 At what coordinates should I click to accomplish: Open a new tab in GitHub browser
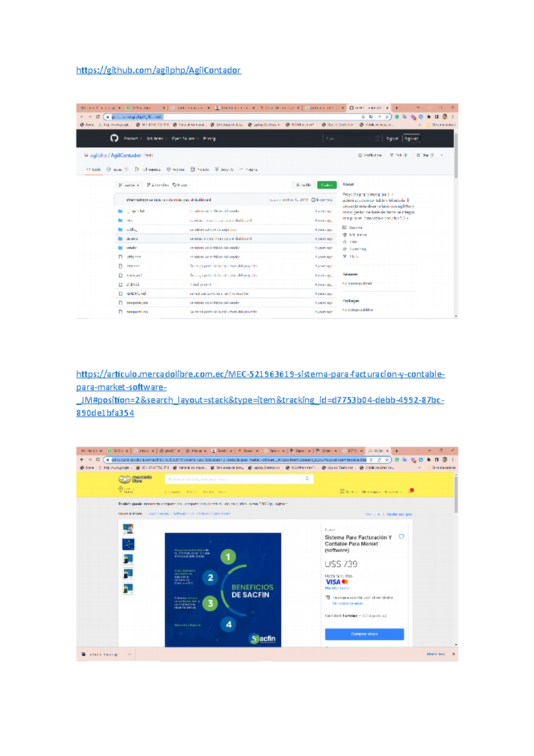tap(396, 108)
